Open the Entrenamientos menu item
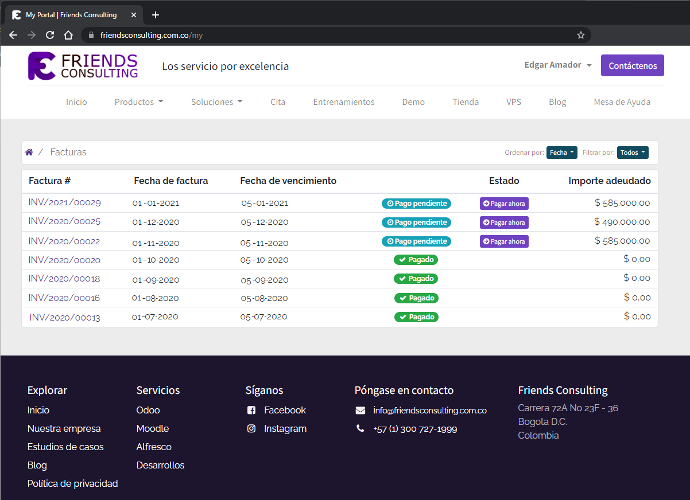The width and height of the screenshot is (690, 500). [x=343, y=102]
